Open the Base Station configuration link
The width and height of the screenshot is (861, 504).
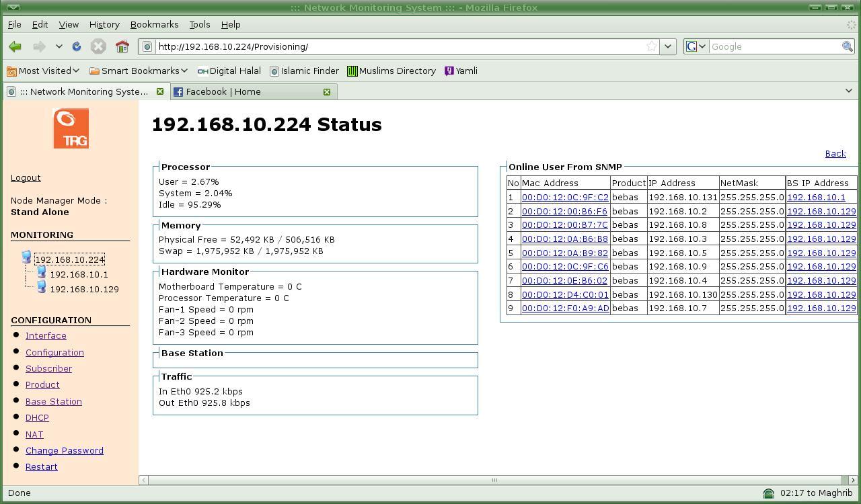pos(54,401)
